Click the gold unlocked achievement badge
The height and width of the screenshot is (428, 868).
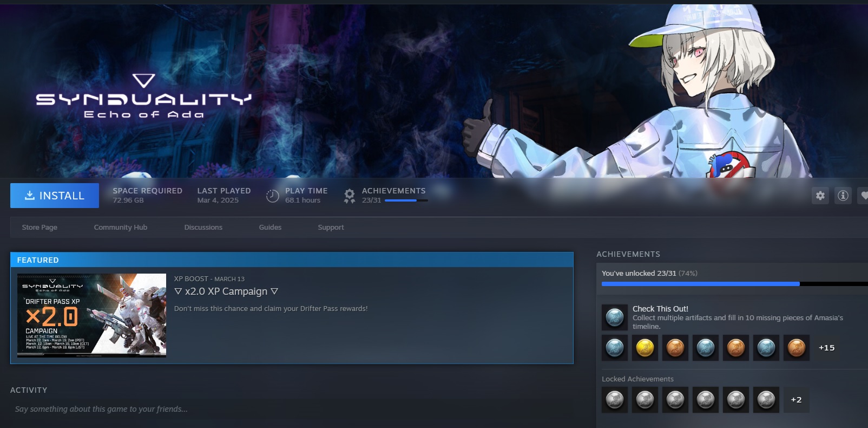pos(645,348)
